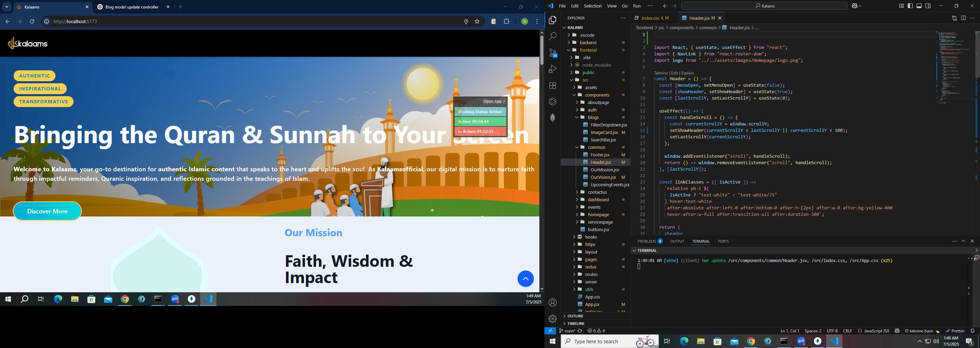The image size is (980, 348).
Task: Go back using the VS Code navigation arrow
Action: (665, 6)
